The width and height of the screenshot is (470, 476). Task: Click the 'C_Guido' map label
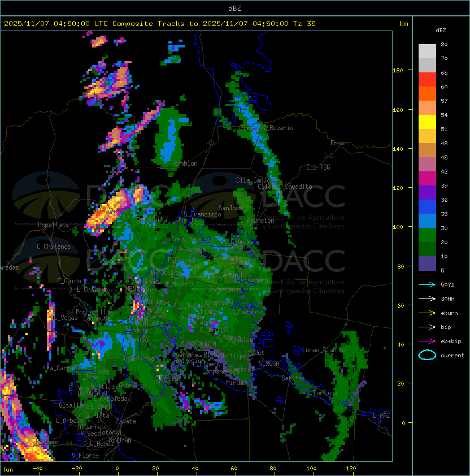click(x=69, y=281)
